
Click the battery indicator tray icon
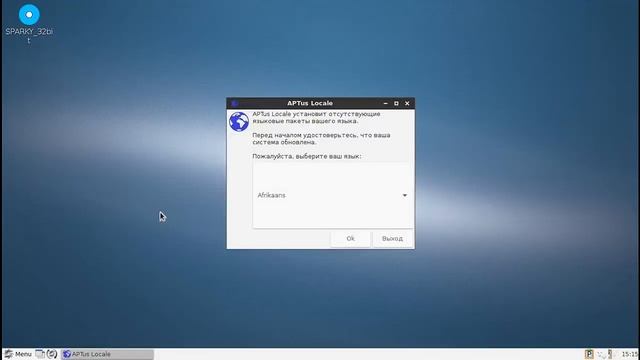click(x=610, y=354)
